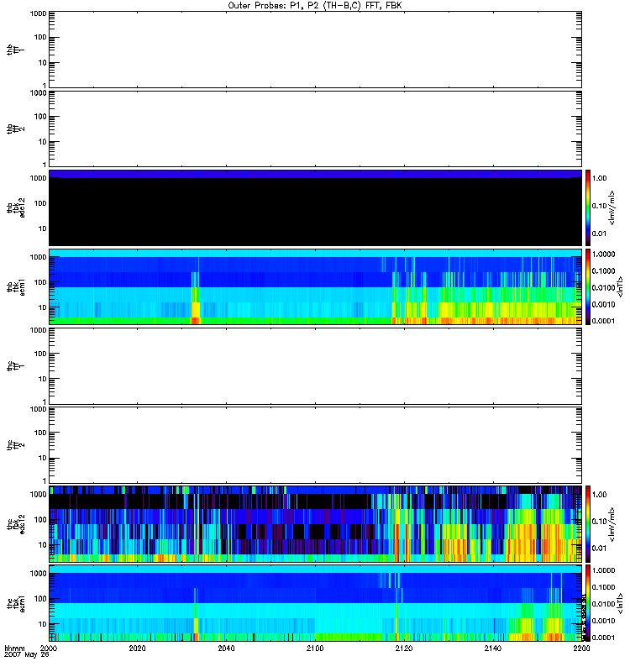Screen dimensions: 630x672
Task: Click the "1000" y-axis tick of thb fff 1 panel
Action: click(x=38, y=13)
